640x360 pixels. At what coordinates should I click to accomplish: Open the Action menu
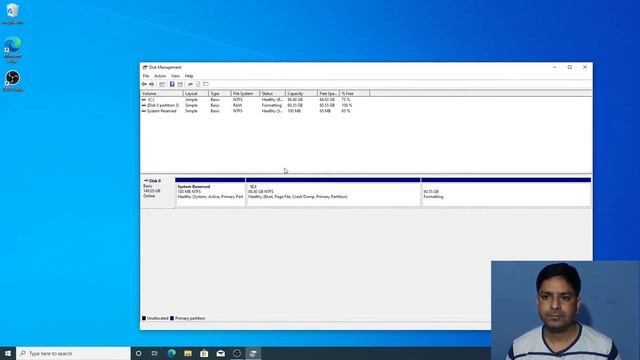160,76
